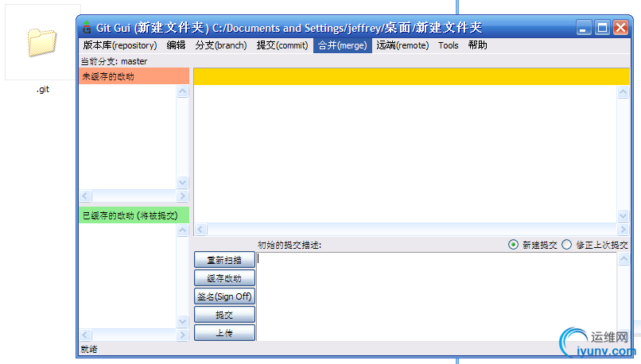The image size is (641, 364).
Task: Click the 上传 push button
Action: click(x=224, y=333)
